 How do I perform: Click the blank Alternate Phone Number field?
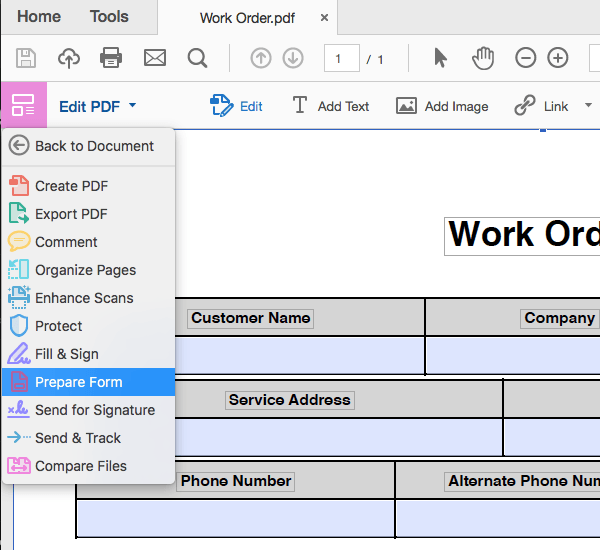point(498,518)
